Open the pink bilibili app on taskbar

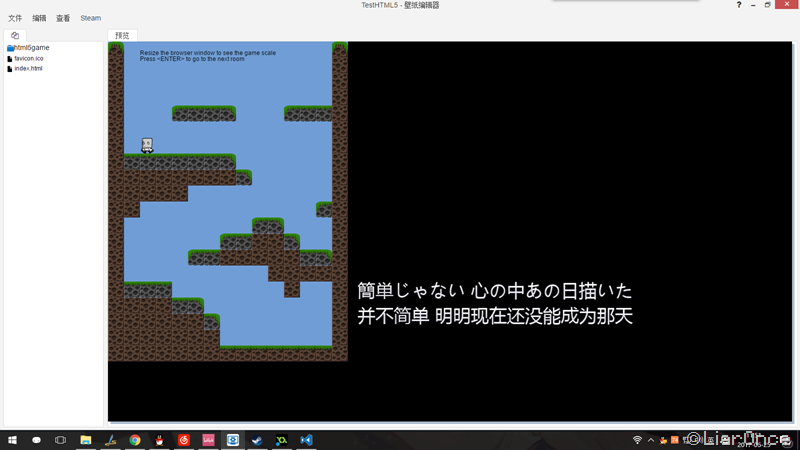(208, 440)
